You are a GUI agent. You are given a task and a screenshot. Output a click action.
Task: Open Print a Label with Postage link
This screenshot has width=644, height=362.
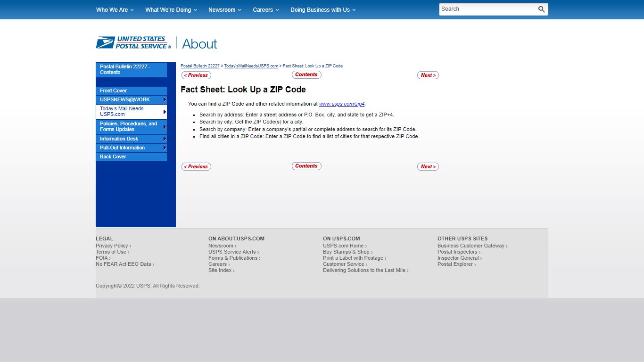[x=355, y=258]
